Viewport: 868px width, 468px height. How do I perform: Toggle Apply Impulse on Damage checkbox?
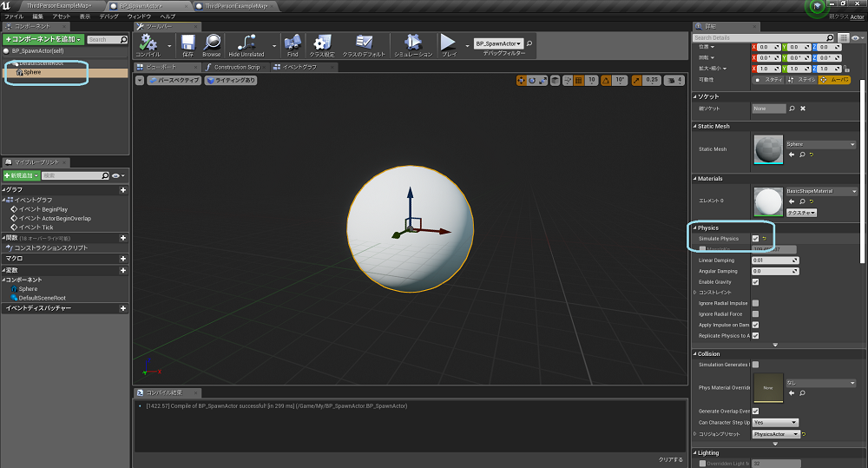click(x=755, y=325)
